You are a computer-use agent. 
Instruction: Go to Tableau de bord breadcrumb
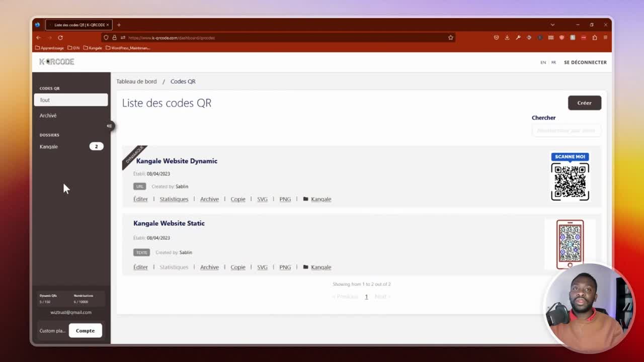click(136, 81)
